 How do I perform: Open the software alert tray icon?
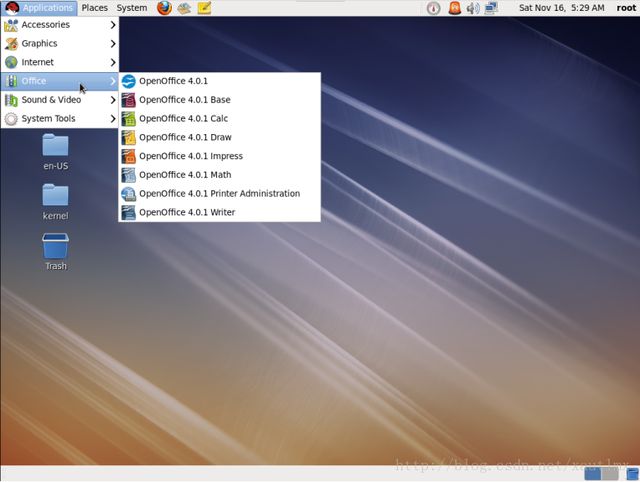[454, 8]
